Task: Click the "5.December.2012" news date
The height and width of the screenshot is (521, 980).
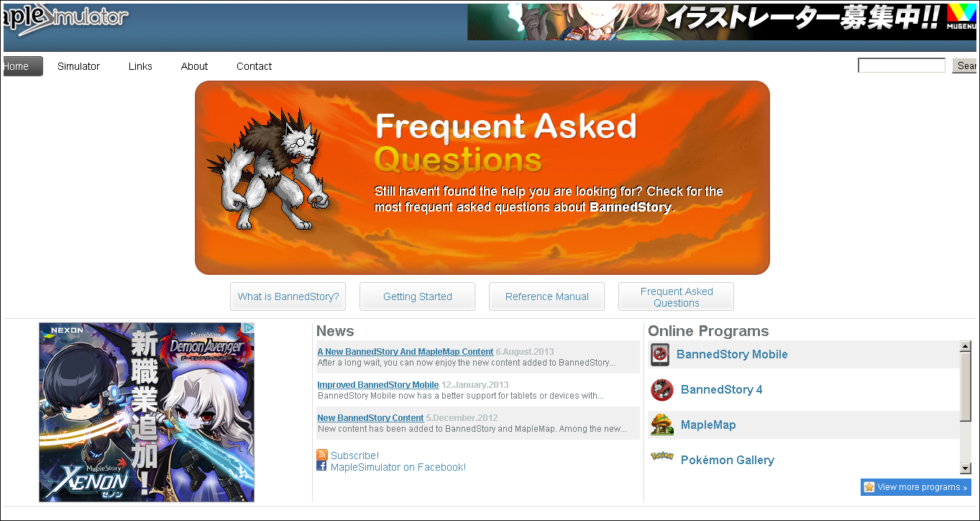Action: (462, 418)
